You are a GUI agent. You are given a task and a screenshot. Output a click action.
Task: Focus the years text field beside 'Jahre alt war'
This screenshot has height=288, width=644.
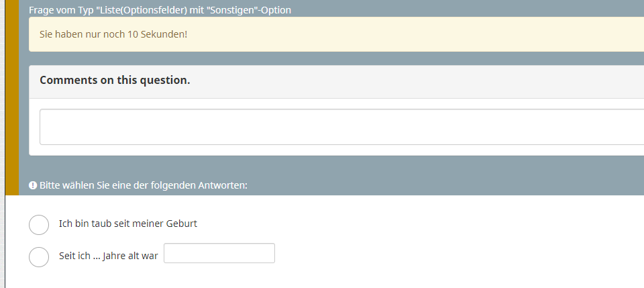(x=219, y=253)
